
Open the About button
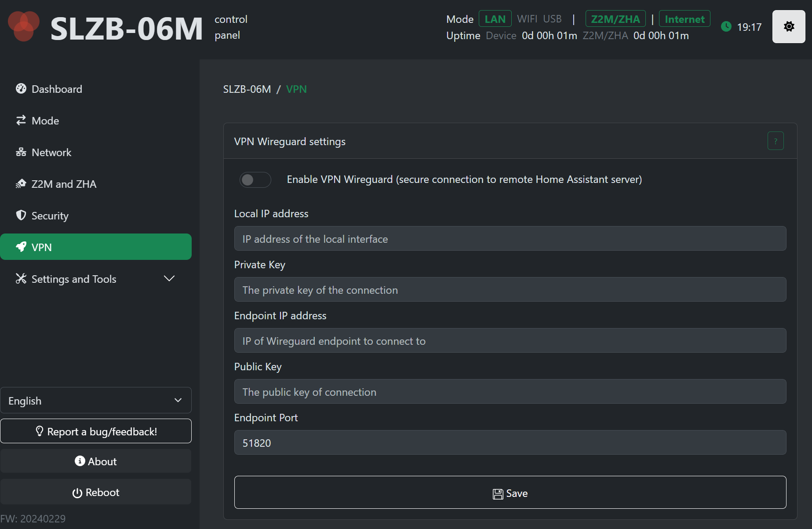point(96,461)
